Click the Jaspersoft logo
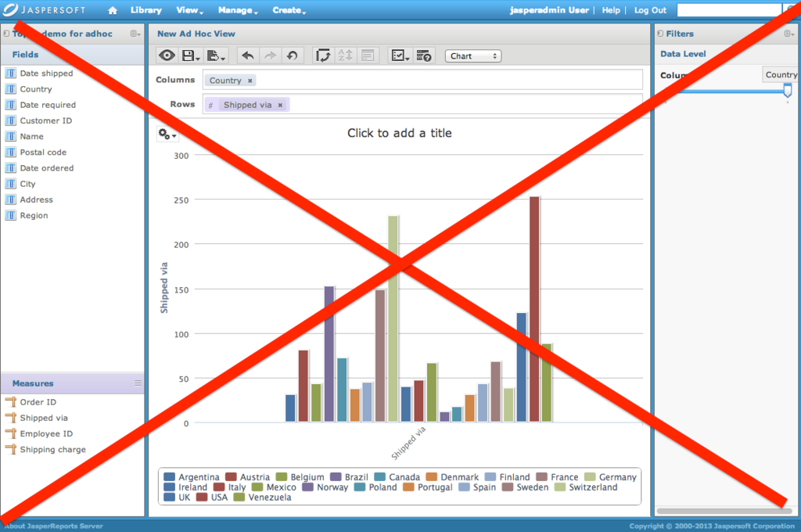 pyautogui.click(x=44, y=9)
